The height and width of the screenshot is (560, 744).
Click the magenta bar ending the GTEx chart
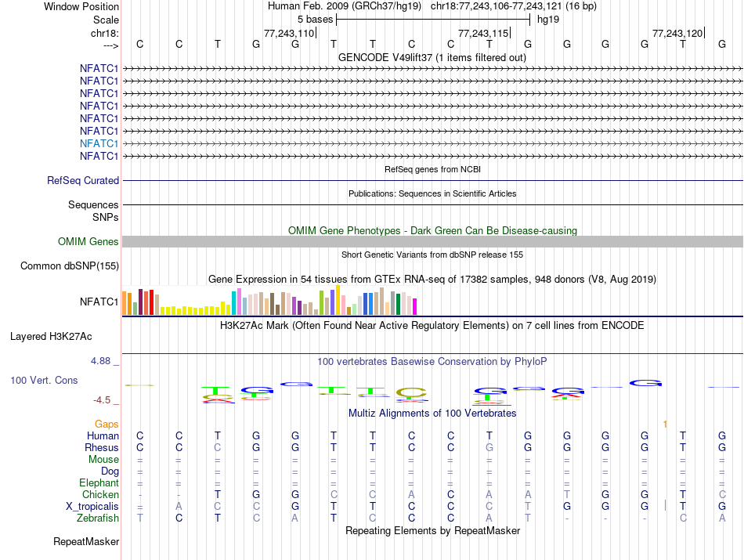click(415, 306)
